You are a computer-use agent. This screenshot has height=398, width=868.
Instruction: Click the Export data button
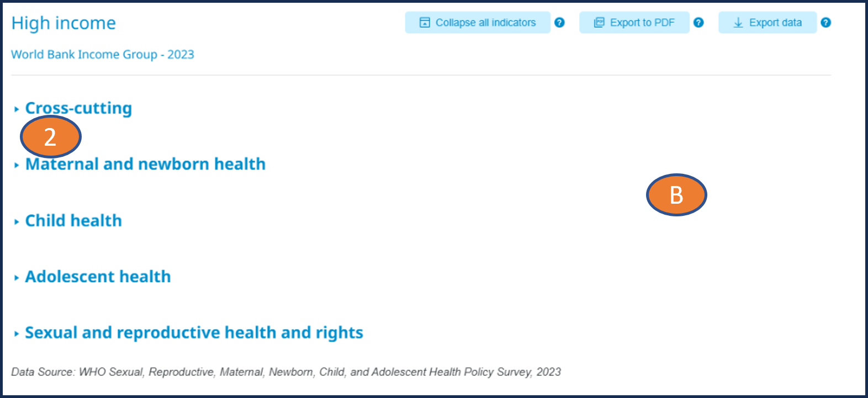coord(768,23)
